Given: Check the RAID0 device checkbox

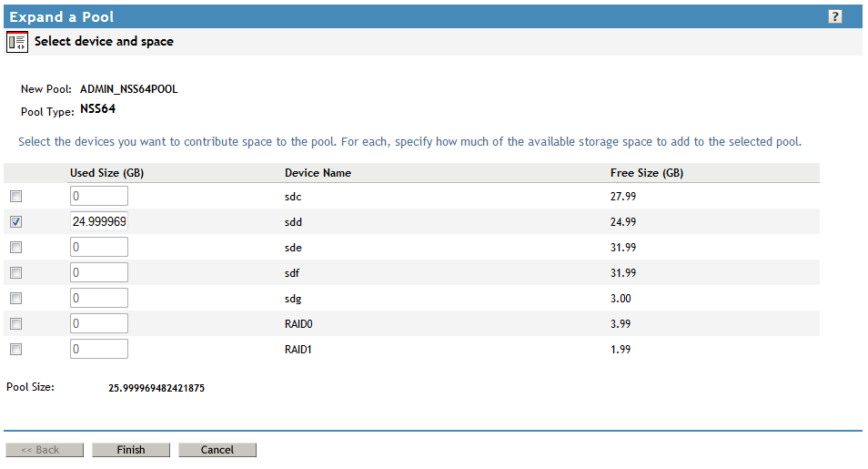Looking at the screenshot, I should point(16,324).
